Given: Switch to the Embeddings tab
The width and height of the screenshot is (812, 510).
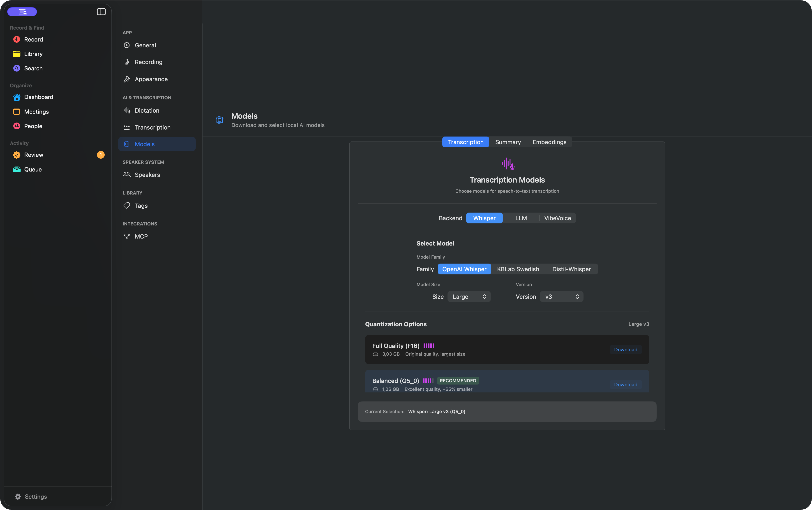Looking at the screenshot, I should [x=549, y=142].
